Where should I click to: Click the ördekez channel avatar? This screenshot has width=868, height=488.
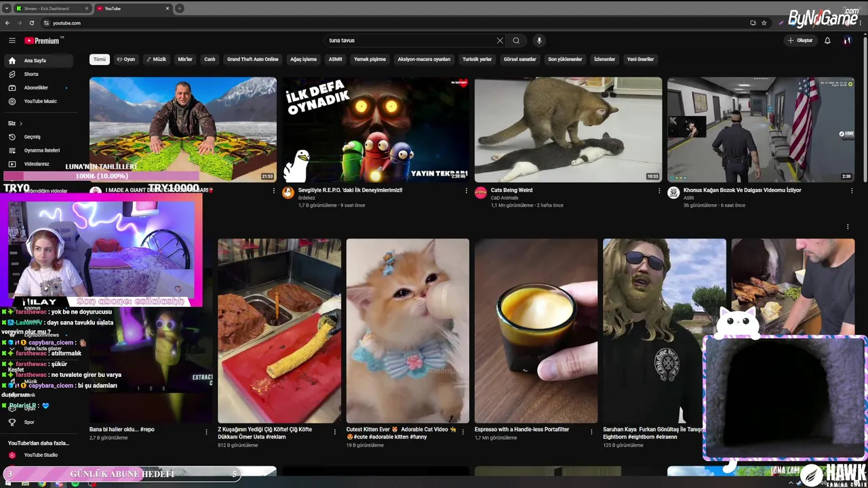(x=288, y=193)
